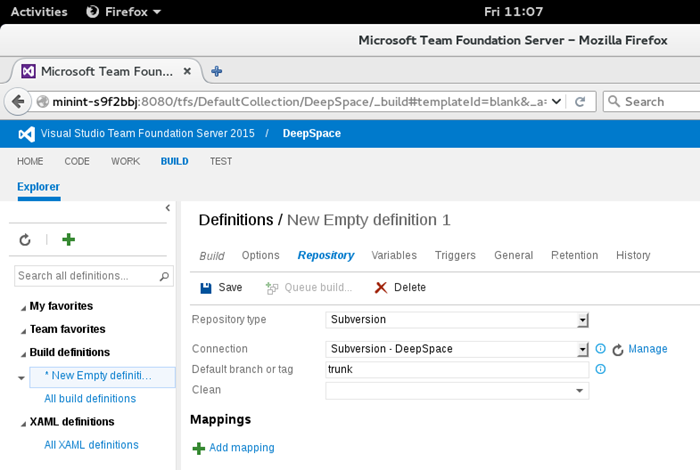The width and height of the screenshot is (700, 470).
Task: Click the Definitions breadcrumb text
Action: [x=236, y=220]
